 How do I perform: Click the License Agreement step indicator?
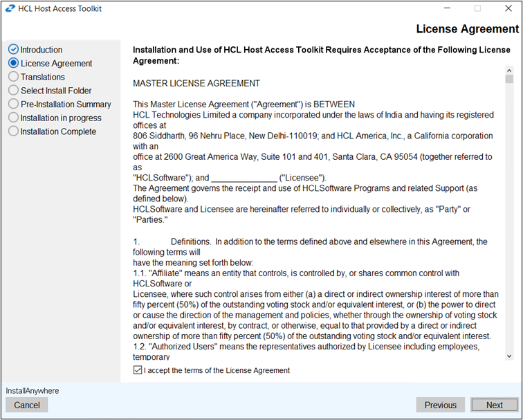[x=13, y=63]
